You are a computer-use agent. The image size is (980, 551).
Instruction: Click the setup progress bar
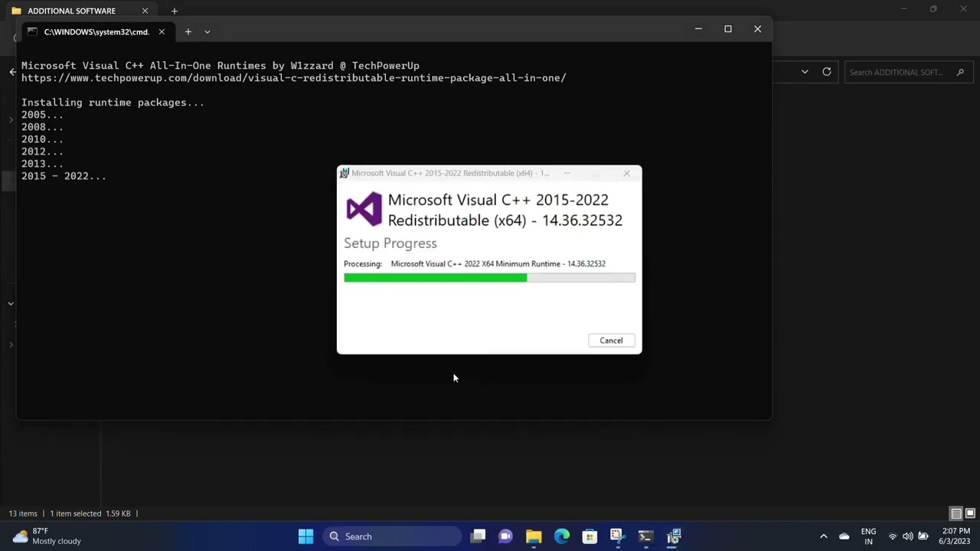click(x=489, y=278)
